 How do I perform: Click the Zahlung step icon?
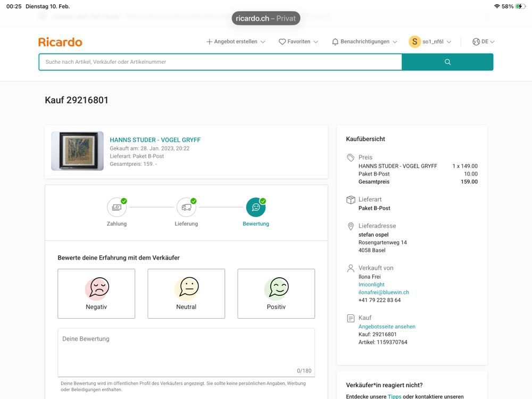pos(117,207)
